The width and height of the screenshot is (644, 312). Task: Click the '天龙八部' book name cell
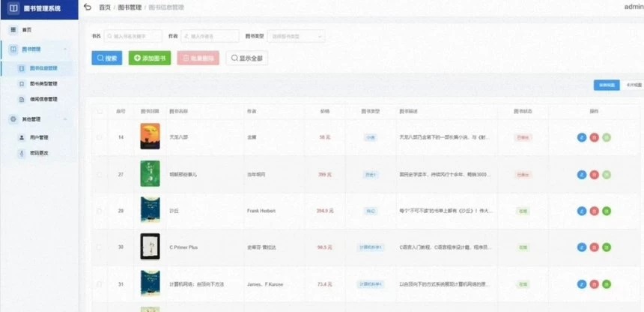point(179,137)
